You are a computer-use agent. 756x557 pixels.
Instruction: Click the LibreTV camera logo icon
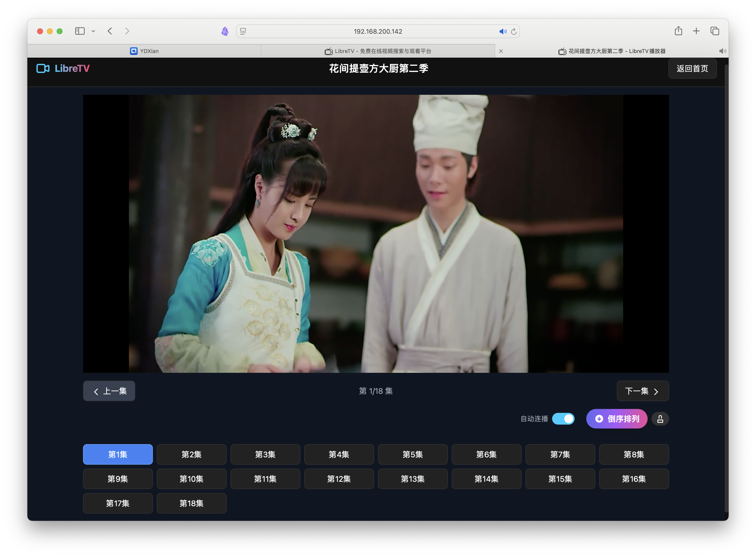tap(43, 68)
